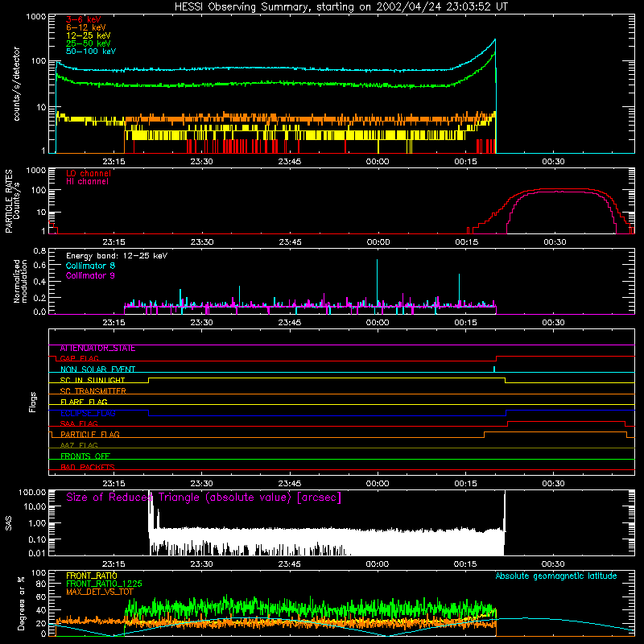Click the FLARE_FLAG label
644x644 pixels.
pos(84,402)
